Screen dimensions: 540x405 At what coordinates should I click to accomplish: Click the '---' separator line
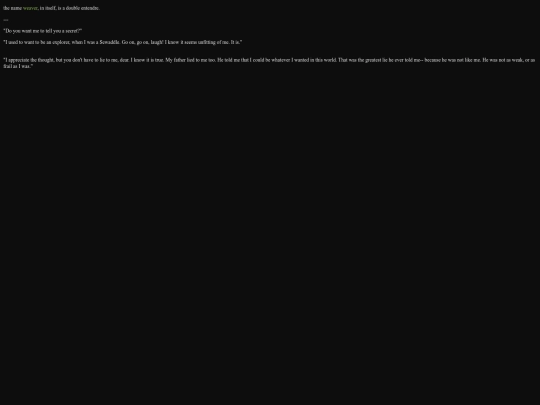(6, 20)
